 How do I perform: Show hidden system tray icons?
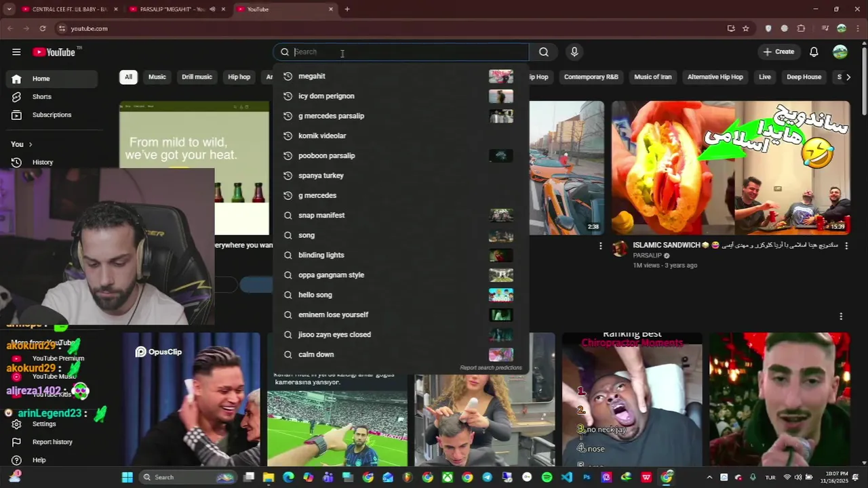coord(709,477)
